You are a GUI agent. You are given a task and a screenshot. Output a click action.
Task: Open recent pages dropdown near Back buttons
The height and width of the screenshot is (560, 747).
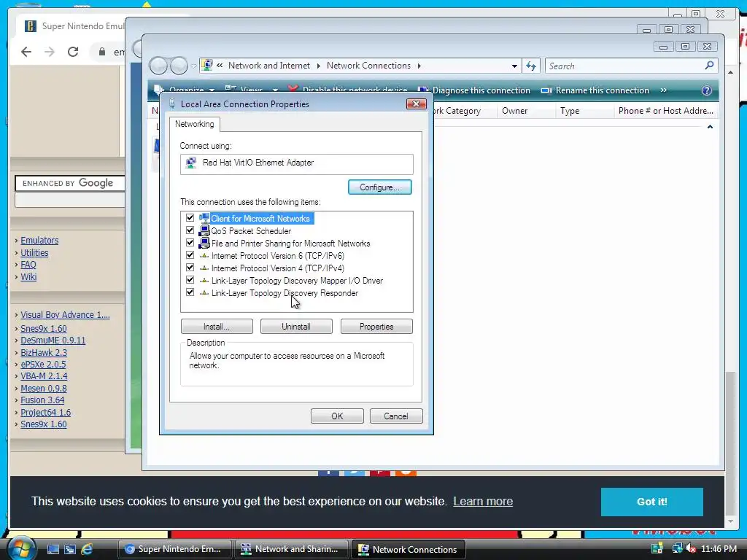click(193, 66)
